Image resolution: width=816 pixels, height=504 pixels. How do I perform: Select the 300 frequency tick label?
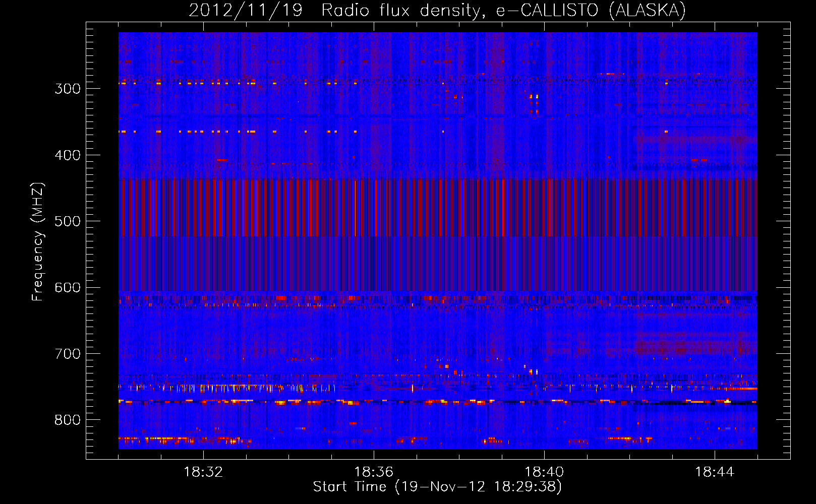[68, 89]
